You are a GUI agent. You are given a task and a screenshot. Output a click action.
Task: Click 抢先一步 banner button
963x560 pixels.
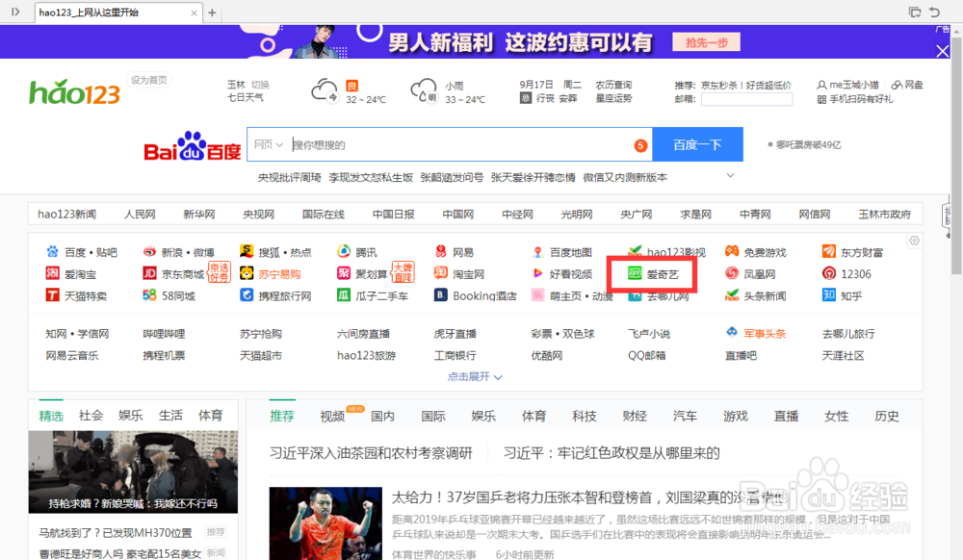point(706,42)
